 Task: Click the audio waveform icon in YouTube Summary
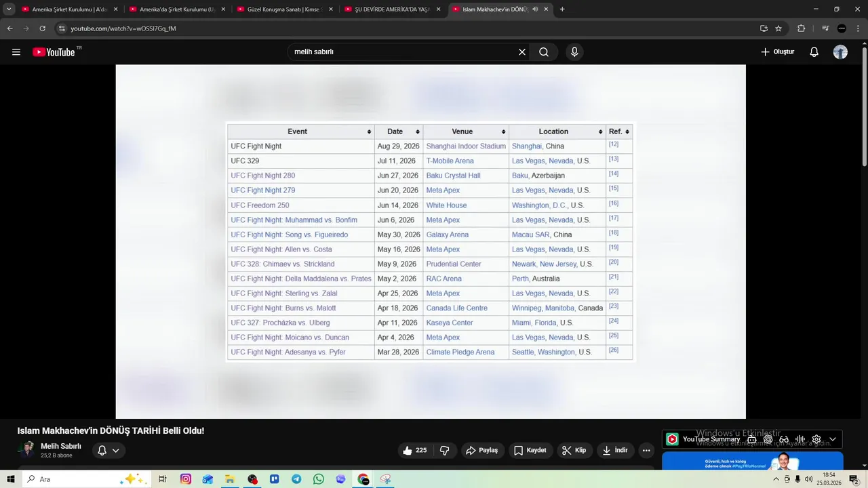(800, 439)
